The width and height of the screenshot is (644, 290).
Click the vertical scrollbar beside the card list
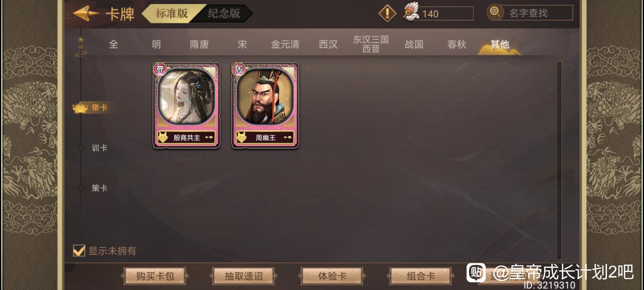click(559, 160)
